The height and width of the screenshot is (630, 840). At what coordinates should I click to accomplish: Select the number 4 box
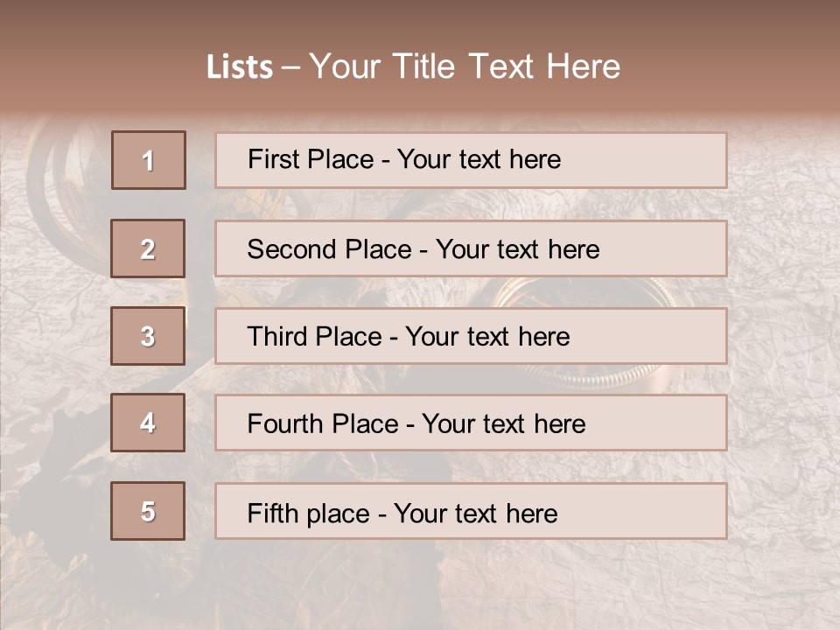[x=148, y=423]
